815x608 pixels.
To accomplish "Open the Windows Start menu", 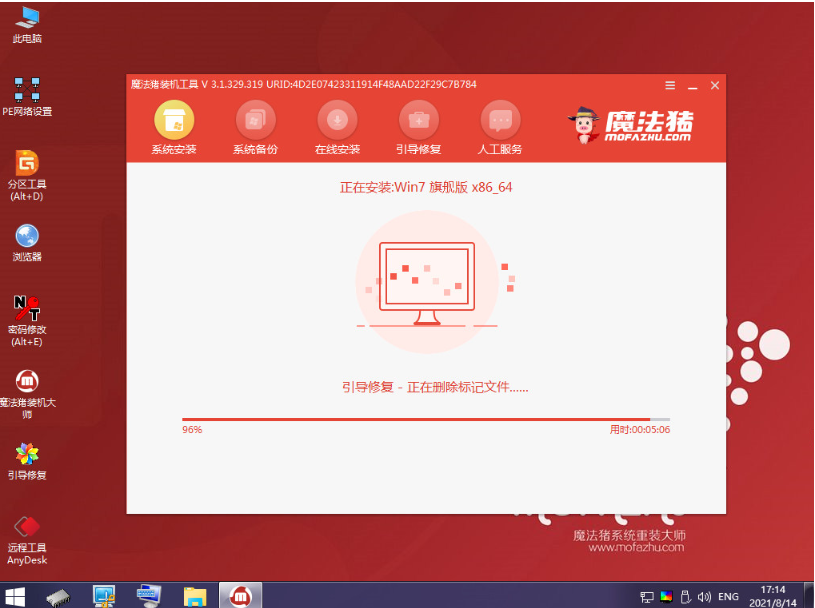I will click(16, 596).
